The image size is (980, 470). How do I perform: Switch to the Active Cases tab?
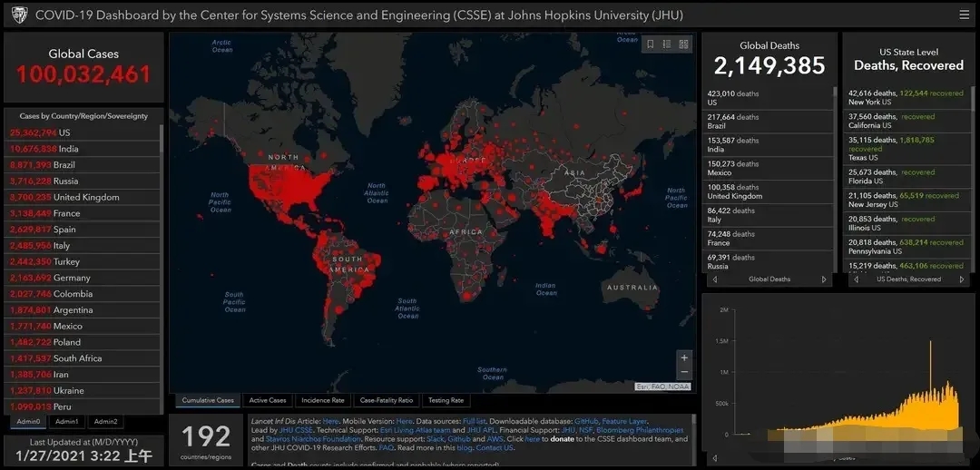pos(268,401)
